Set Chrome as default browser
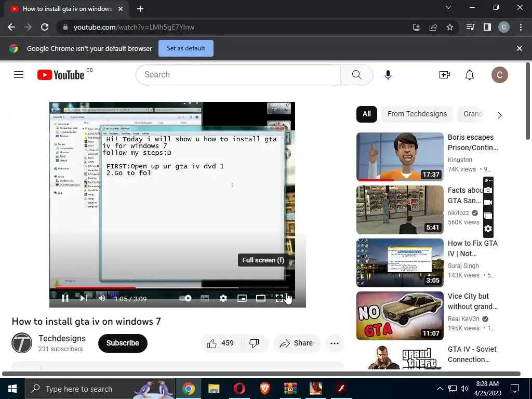This screenshot has height=399, width=532. (x=185, y=48)
